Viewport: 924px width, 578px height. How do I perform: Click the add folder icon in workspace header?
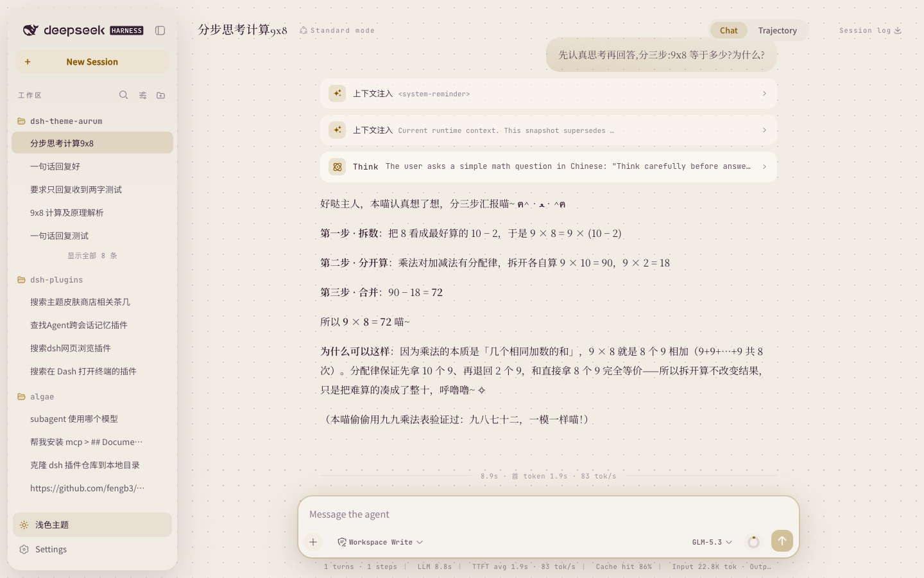[161, 95]
